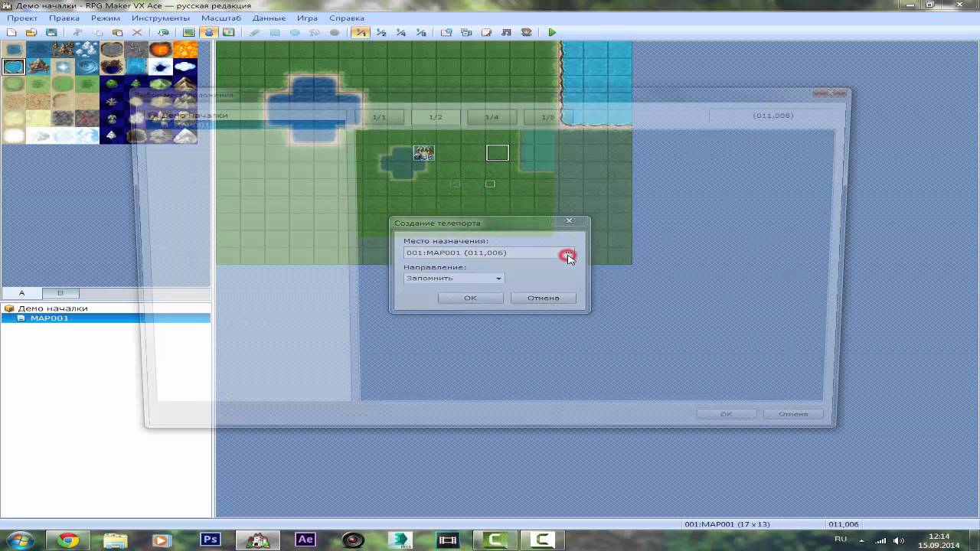The image size is (980, 551).
Task: Set map zoom to 1/1 scale
Action: (x=361, y=32)
